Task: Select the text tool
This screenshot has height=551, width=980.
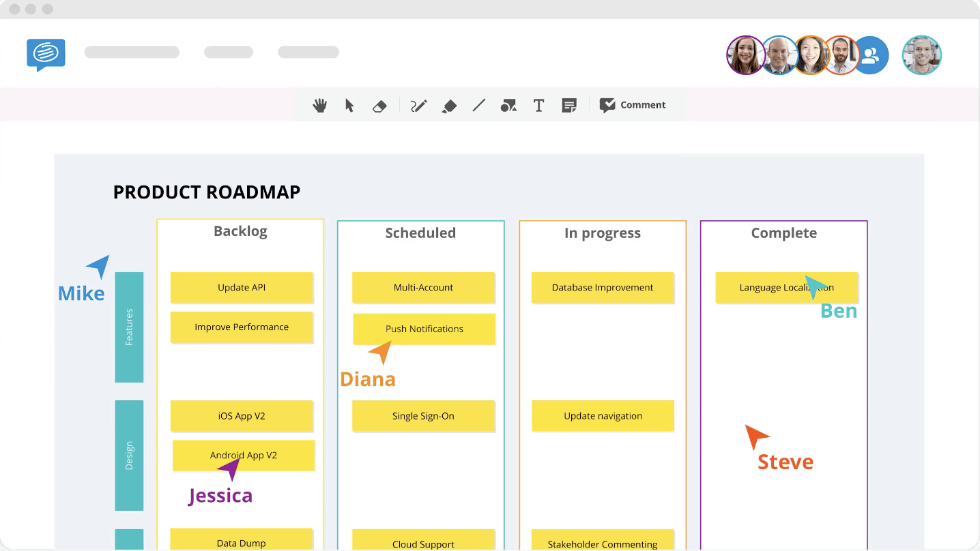Action: tap(538, 105)
